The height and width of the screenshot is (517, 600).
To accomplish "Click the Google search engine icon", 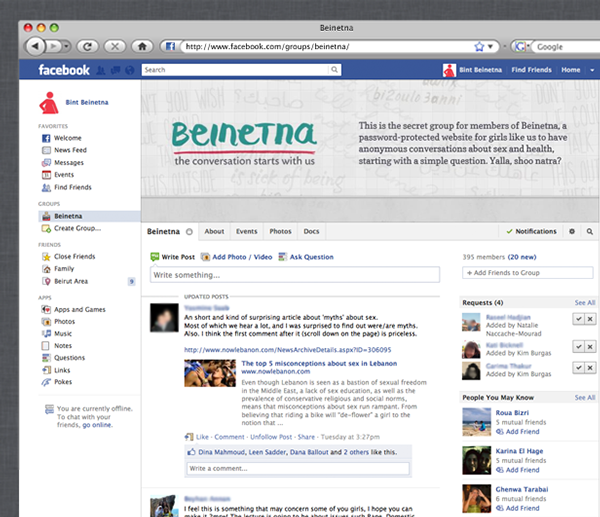I will click(x=520, y=47).
